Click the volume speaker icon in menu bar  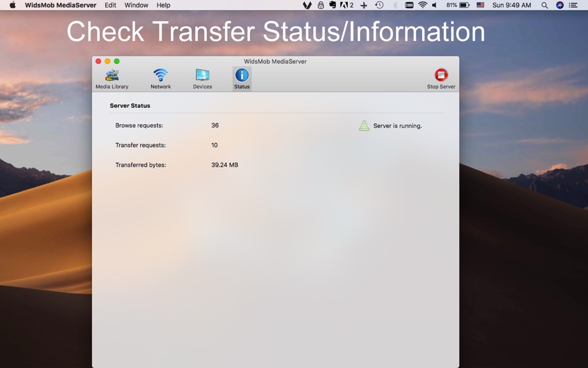pos(435,5)
